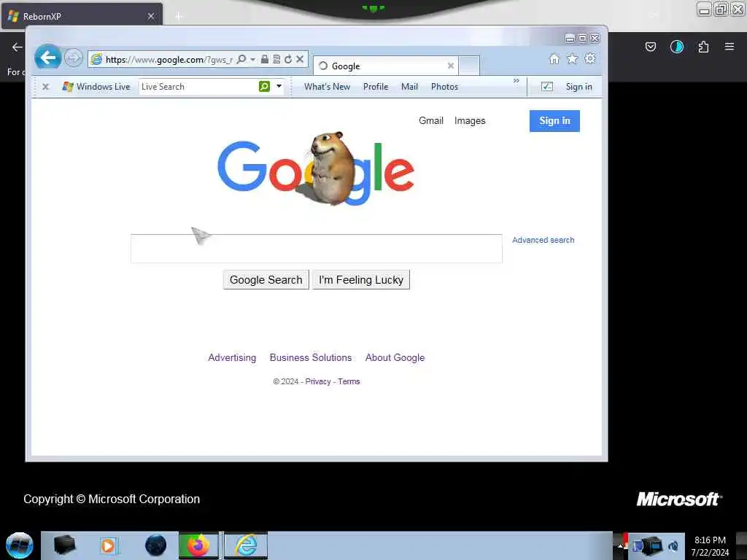Switch to Firefox on the taskbar

(198, 545)
